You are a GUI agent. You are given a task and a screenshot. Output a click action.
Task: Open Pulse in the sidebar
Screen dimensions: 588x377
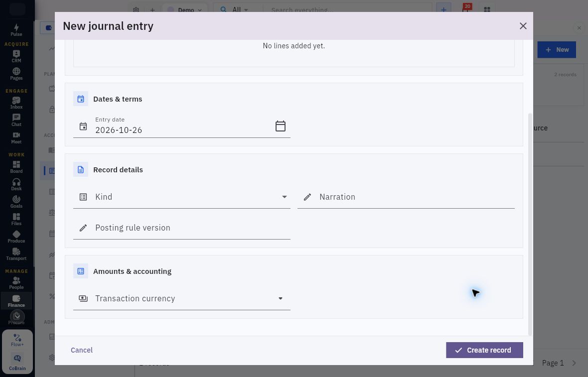[16, 30]
